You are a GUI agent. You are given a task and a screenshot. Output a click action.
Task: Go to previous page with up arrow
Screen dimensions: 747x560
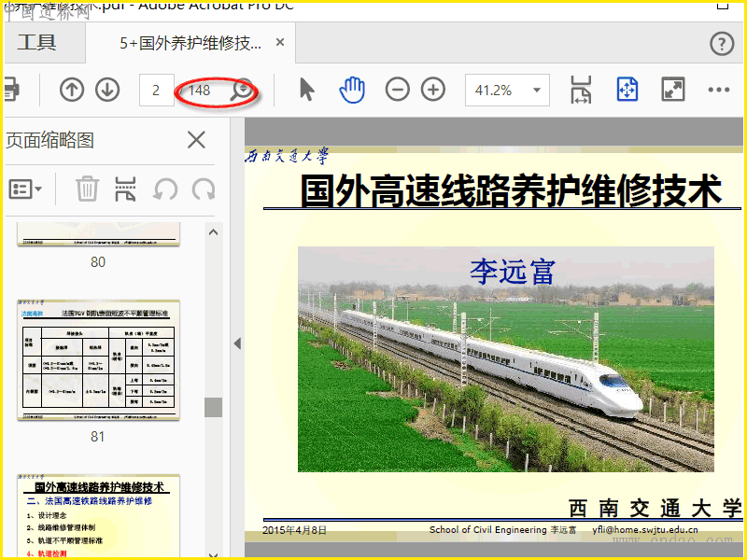pyautogui.click(x=72, y=90)
